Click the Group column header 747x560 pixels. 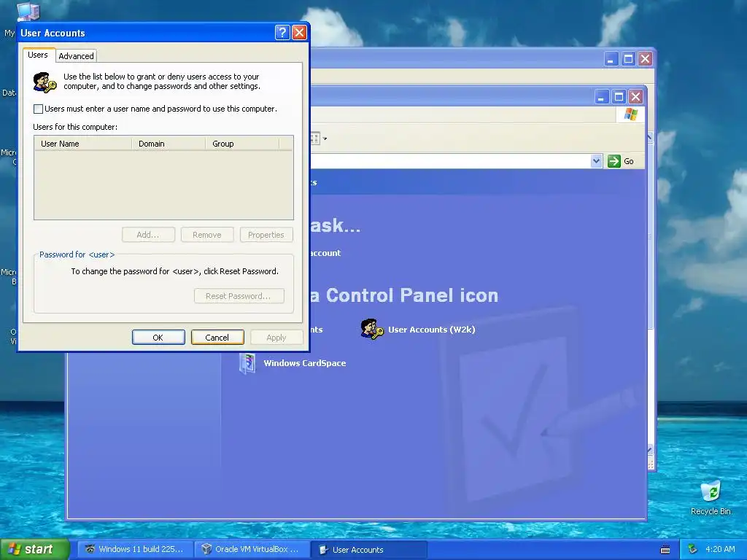[x=242, y=144]
